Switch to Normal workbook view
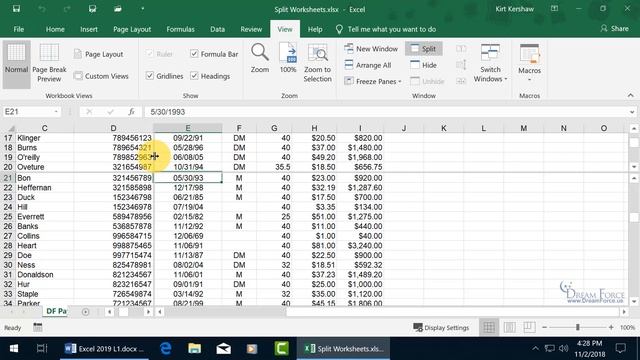 [16, 64]
